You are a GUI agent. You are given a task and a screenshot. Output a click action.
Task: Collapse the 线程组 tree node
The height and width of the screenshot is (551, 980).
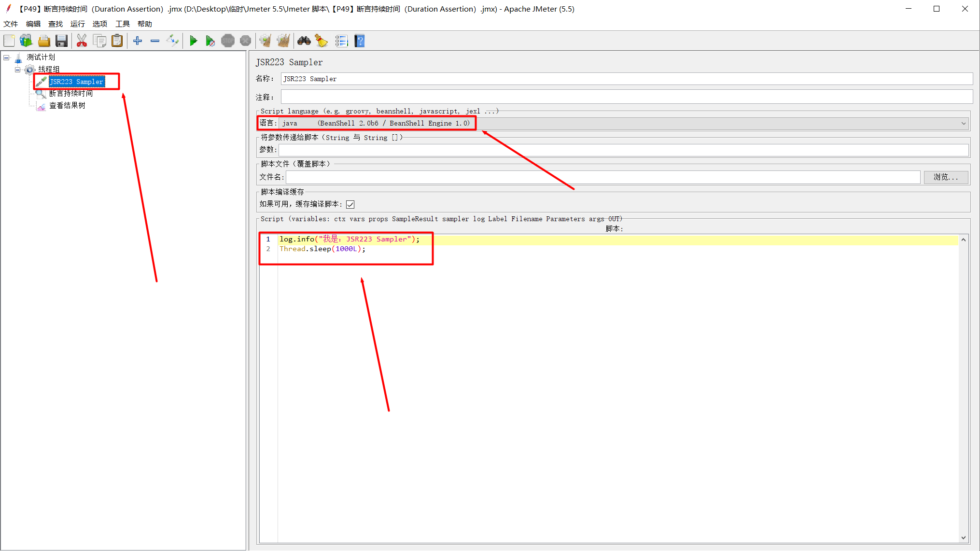(18, 70)
